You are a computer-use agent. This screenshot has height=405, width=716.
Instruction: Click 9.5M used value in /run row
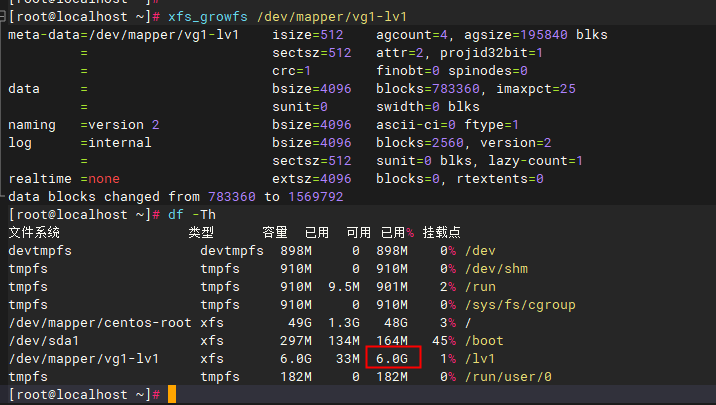tap(344, 287)
